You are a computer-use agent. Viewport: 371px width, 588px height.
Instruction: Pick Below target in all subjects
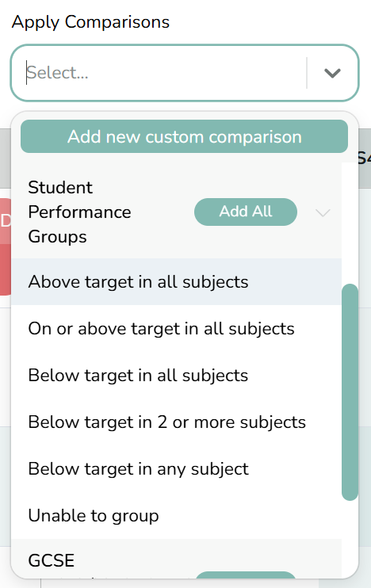coord(176,375)
